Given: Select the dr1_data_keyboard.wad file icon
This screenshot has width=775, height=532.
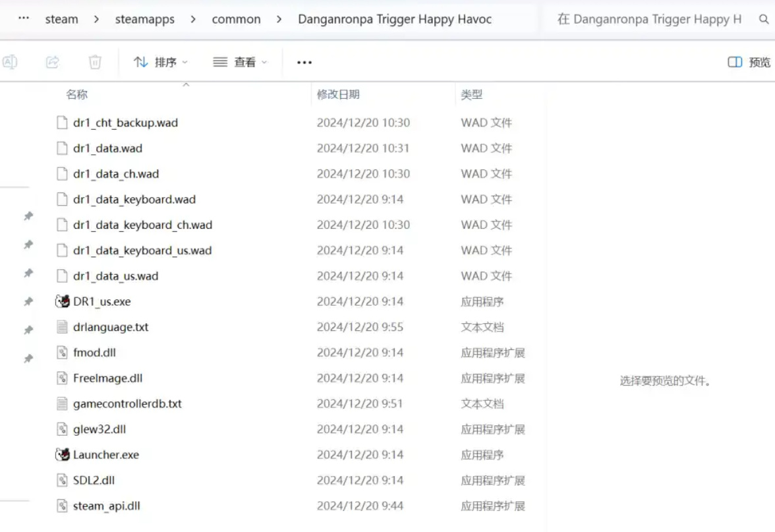Looking at the screenshot, I should pos(62,199).
